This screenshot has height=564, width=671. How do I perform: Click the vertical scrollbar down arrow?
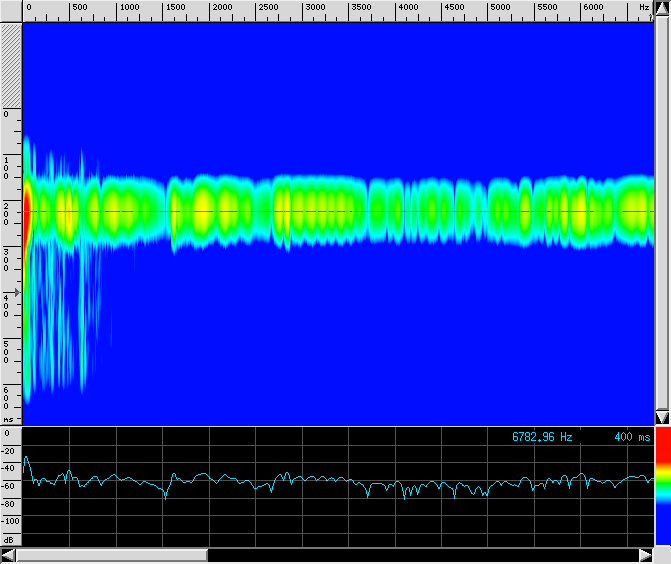(x=662, y=417)
